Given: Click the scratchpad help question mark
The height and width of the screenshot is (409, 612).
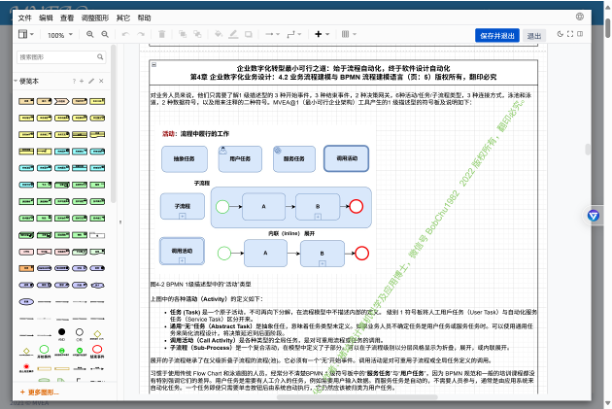Looking at the screenshot, I should [x=74, y=81].
